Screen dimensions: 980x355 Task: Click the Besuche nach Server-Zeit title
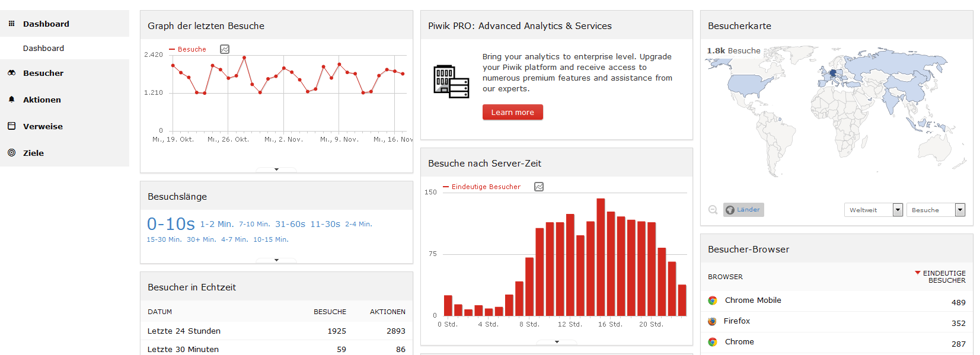485,163
